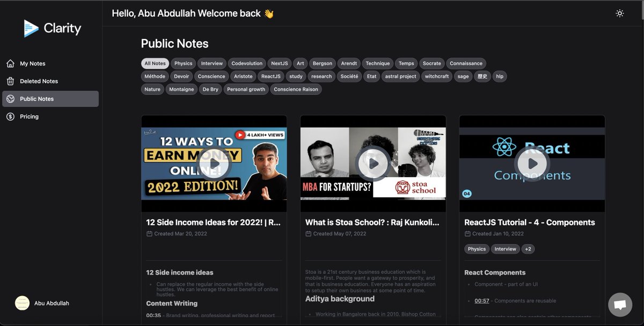Filter notes by hlp tag

pyautogui.click(x=500, y=76)
